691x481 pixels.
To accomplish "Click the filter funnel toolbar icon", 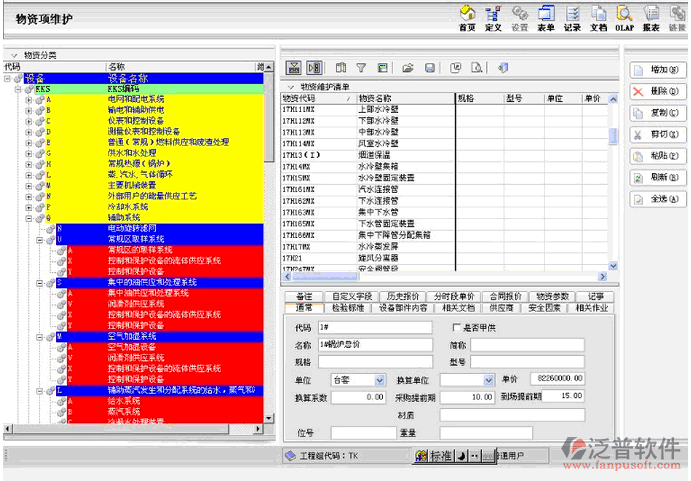I will [362, 68].
